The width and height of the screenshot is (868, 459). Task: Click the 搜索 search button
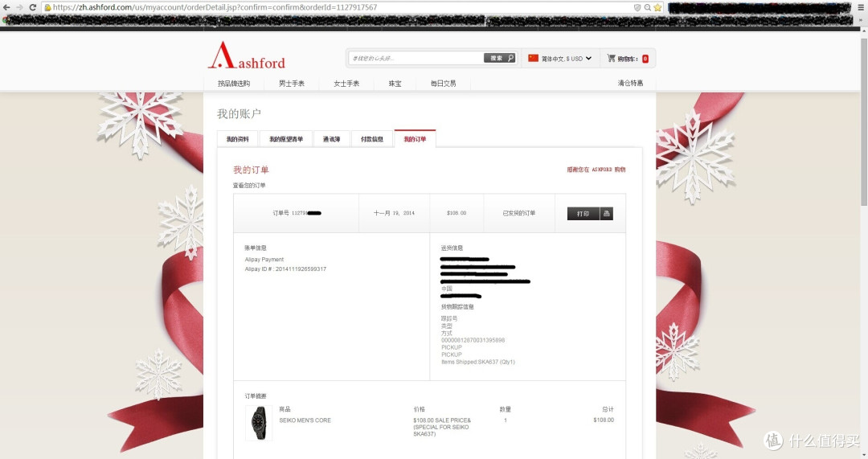[499, 58]
